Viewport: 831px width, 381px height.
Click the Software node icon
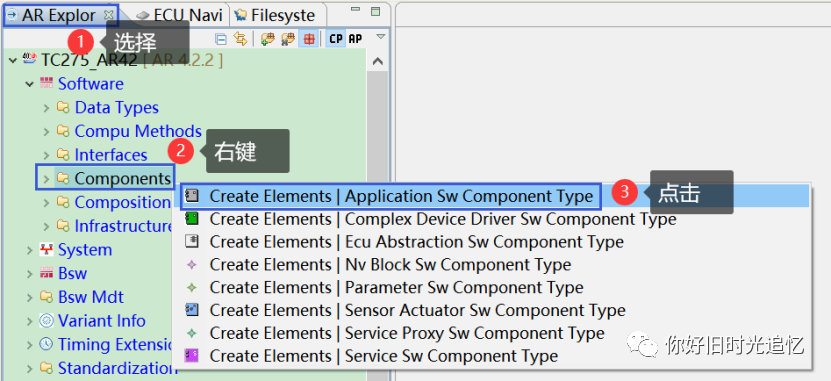47,83
